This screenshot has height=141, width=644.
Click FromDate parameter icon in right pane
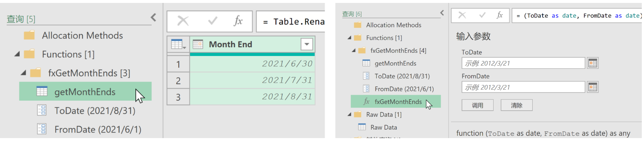366,89
